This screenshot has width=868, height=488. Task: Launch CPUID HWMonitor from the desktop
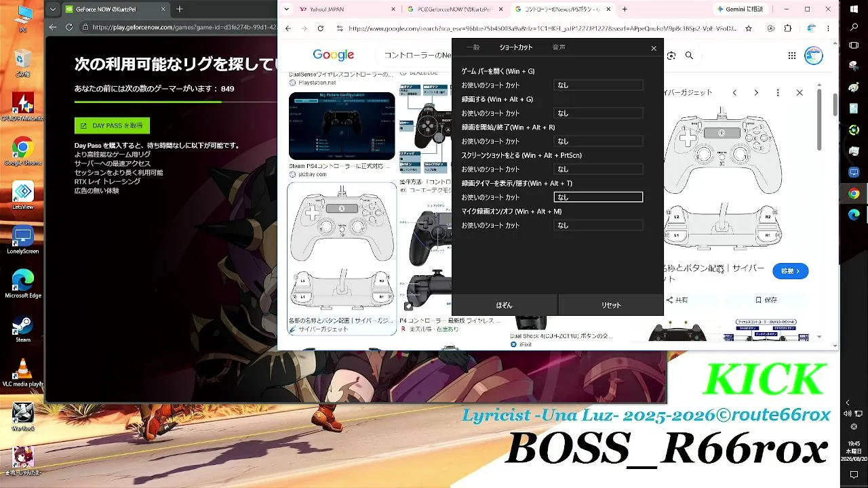click(x=22, y=106)
